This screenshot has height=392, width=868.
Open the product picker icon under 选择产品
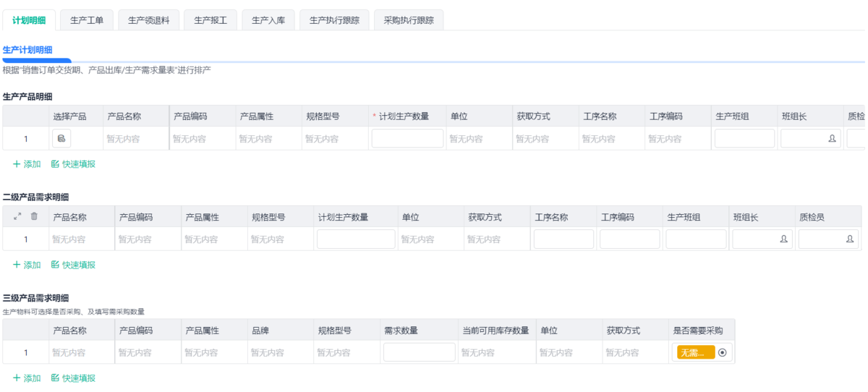61,138
